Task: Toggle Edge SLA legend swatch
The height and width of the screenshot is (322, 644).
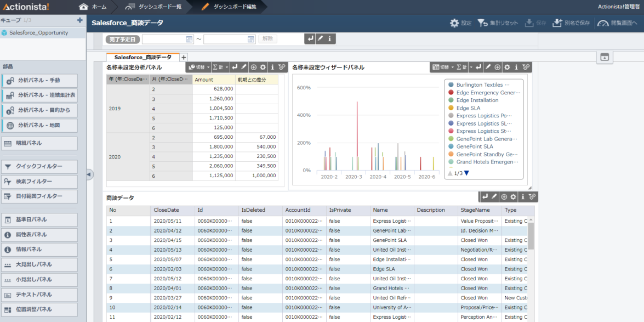Action: point(451,108)
